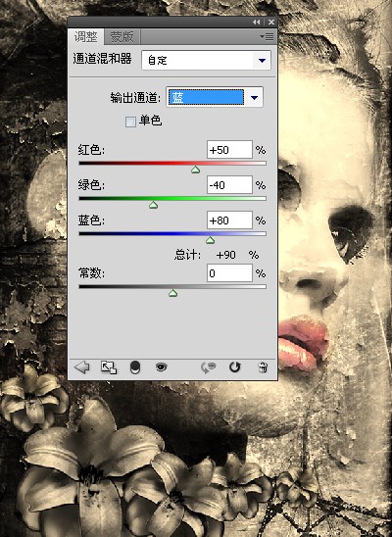Switch panel to expanded view icon

(109, 367)
